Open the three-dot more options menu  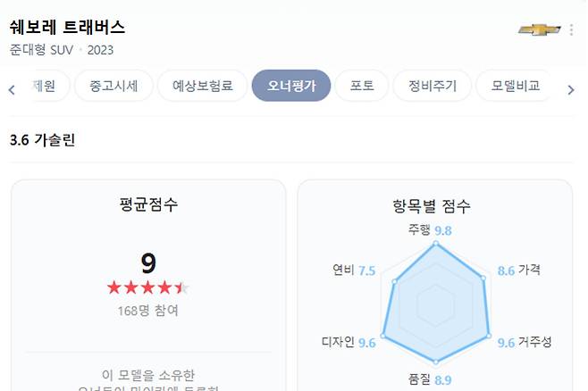tap(572, 29)
